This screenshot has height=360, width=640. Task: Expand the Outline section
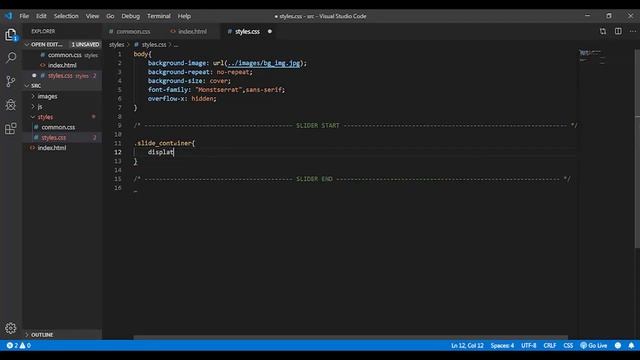(42, 335)
